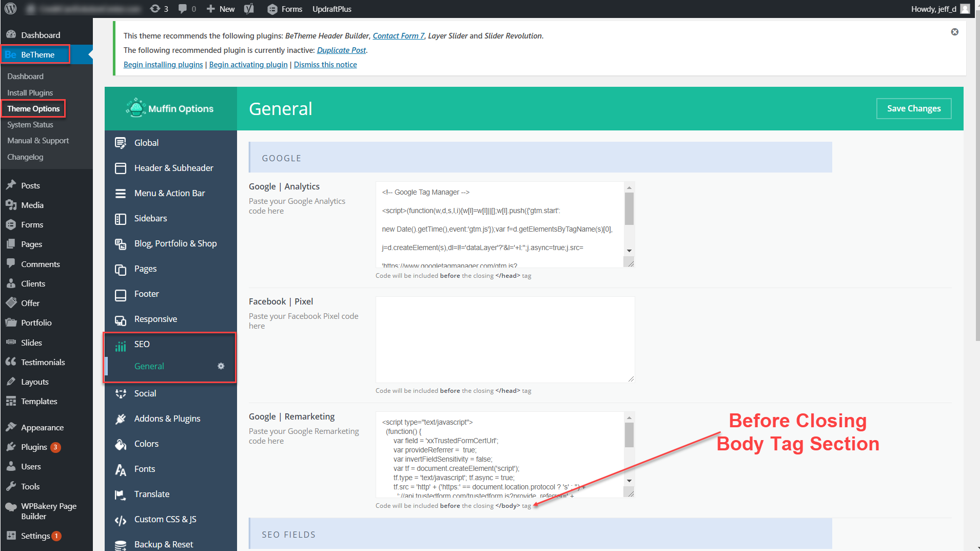This screenshot has height=551, width=980.
Task: Expand the Custom CSS & JS section
Action: [x=165, y=519]
